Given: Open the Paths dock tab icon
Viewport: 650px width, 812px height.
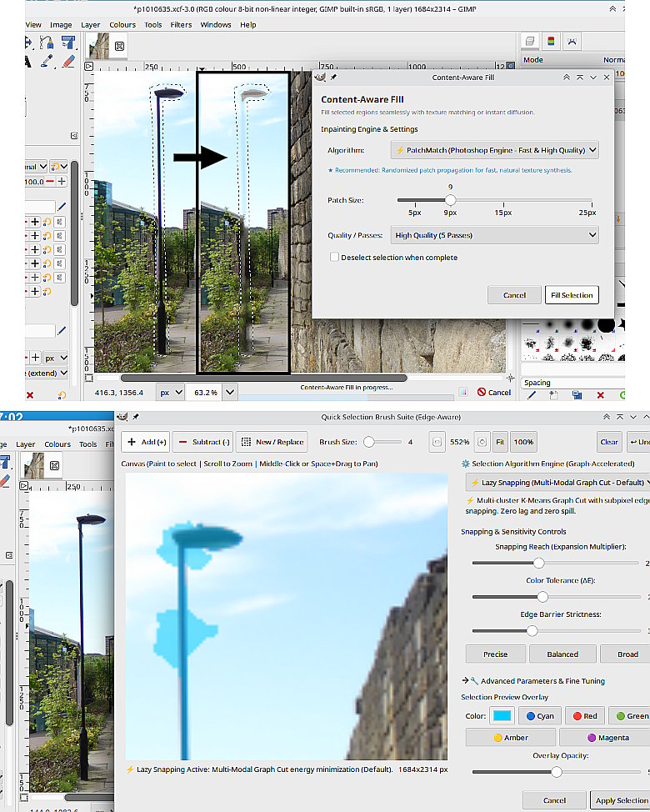Looking at the screenshot, I should click(572, 41).
